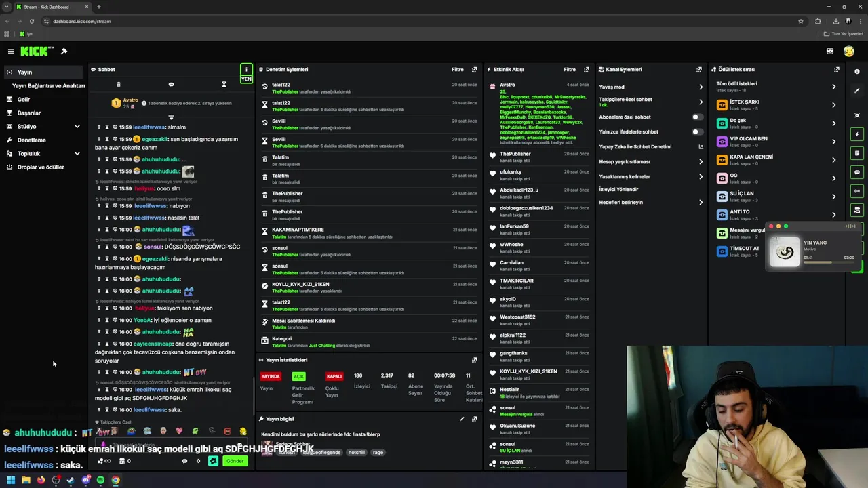Click the broadcast signal icon in right sidebar
868x488 pixels.
[857, 191]
